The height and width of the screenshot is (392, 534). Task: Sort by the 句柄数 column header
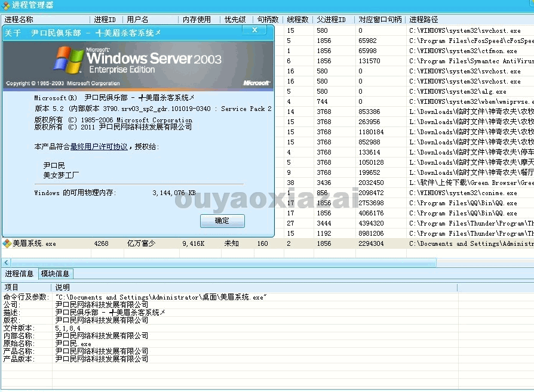[268, 20]
